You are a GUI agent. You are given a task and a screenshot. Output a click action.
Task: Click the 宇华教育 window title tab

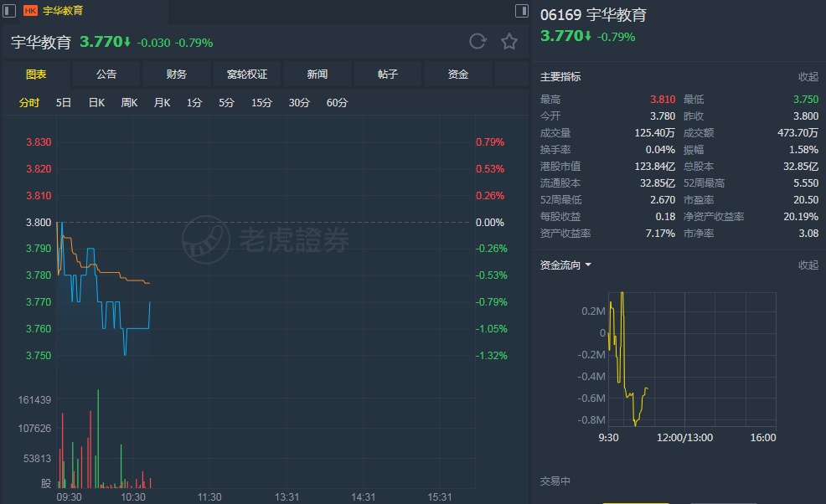pyautogui.click(x=63, y=11)
